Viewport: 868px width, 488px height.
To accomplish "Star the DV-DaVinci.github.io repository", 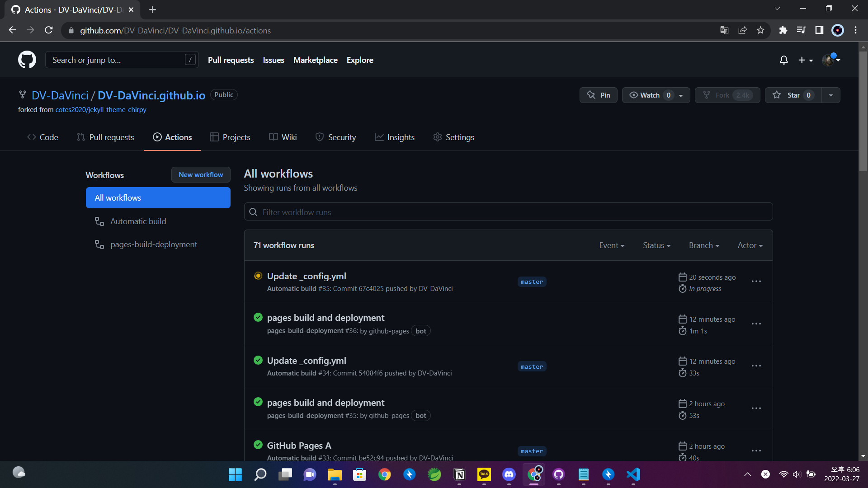I will pyautogui.click(x=793, y=95).
